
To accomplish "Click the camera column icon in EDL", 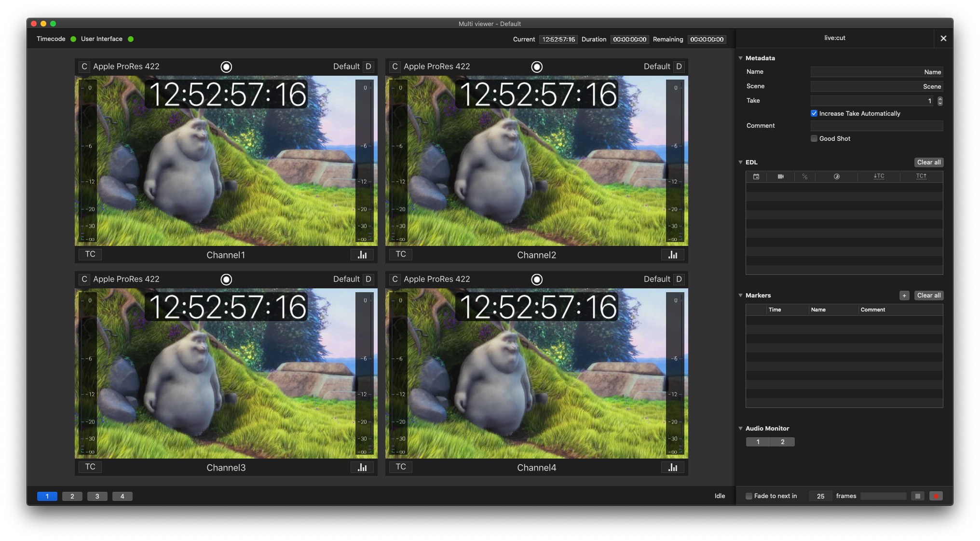I will coord(781,176).
